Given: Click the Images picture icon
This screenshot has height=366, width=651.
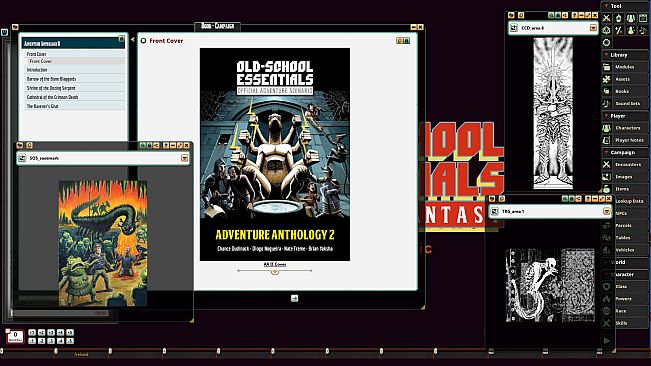Looking at the screenshot, I should (x=607, y=177).
